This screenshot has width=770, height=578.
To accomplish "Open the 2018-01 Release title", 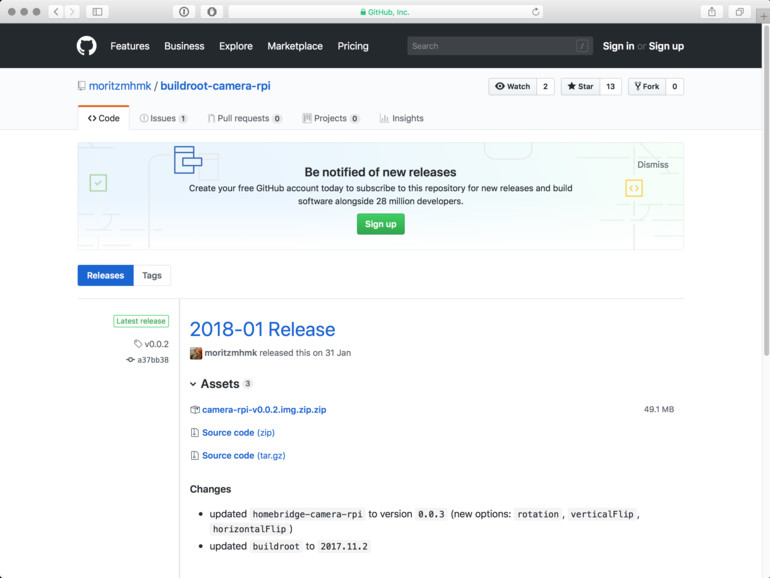I will coord(262,330).
